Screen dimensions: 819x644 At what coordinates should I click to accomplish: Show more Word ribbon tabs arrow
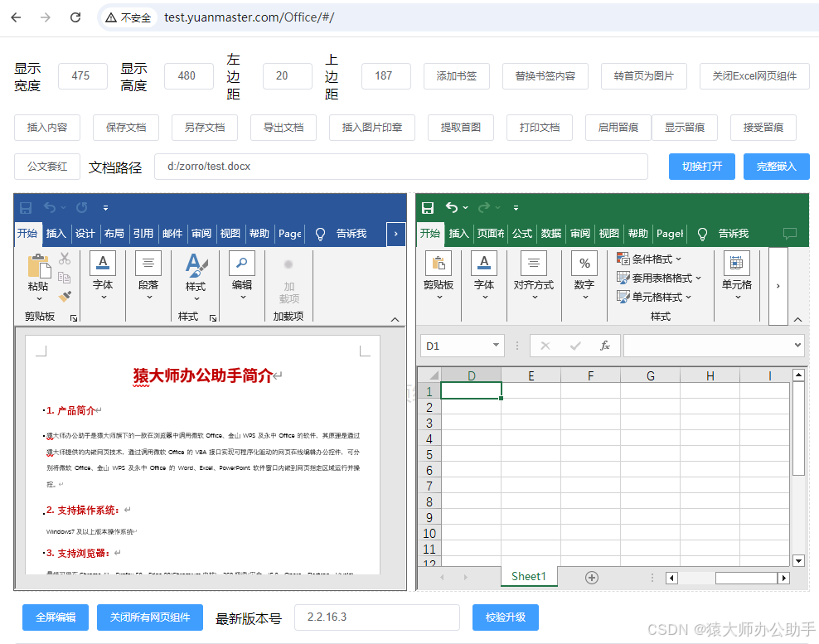click(x=396, y=234)
